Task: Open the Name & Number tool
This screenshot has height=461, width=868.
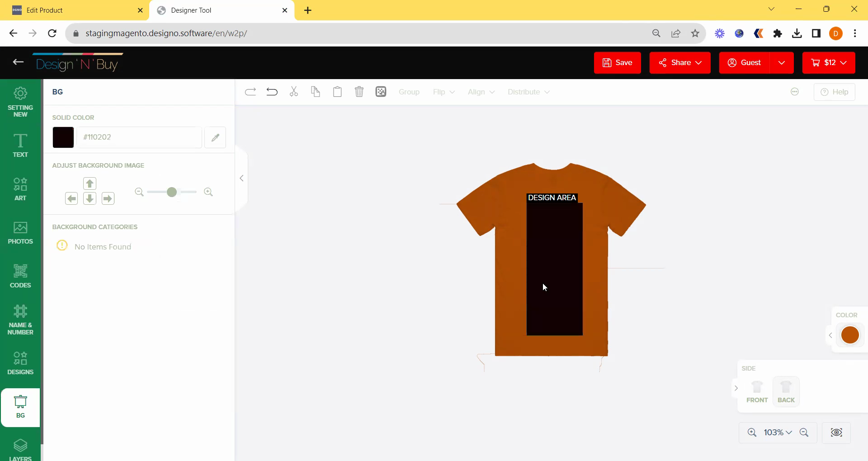Action: point(20,320)
